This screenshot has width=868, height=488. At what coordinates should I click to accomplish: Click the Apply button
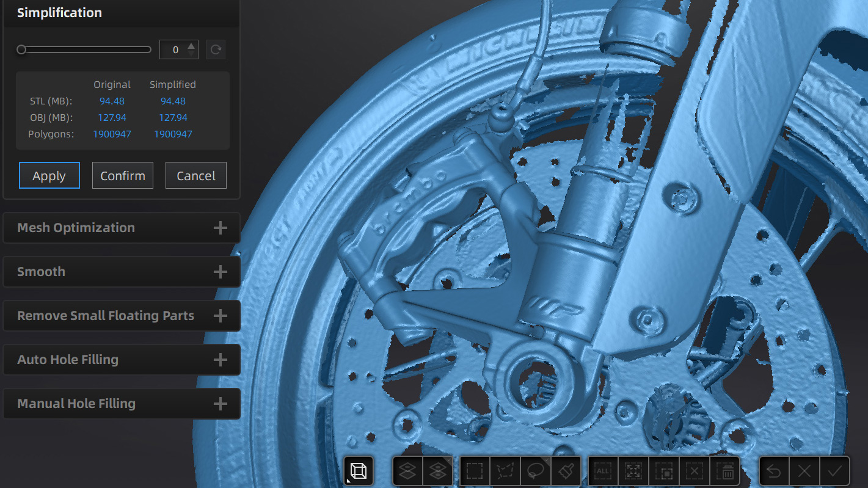(x=49, y=175)
